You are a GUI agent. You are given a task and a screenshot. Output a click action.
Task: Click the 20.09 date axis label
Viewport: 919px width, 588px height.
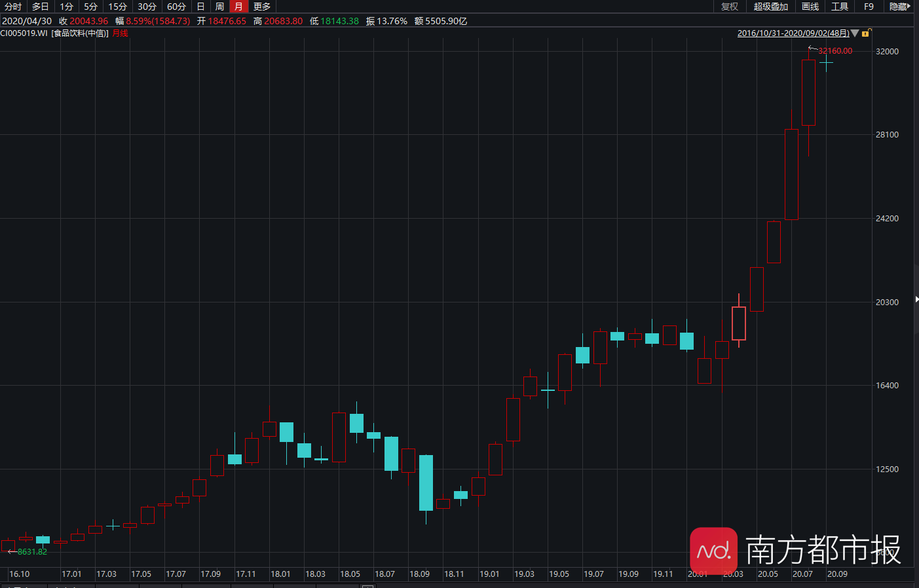[x=837, y=574]
